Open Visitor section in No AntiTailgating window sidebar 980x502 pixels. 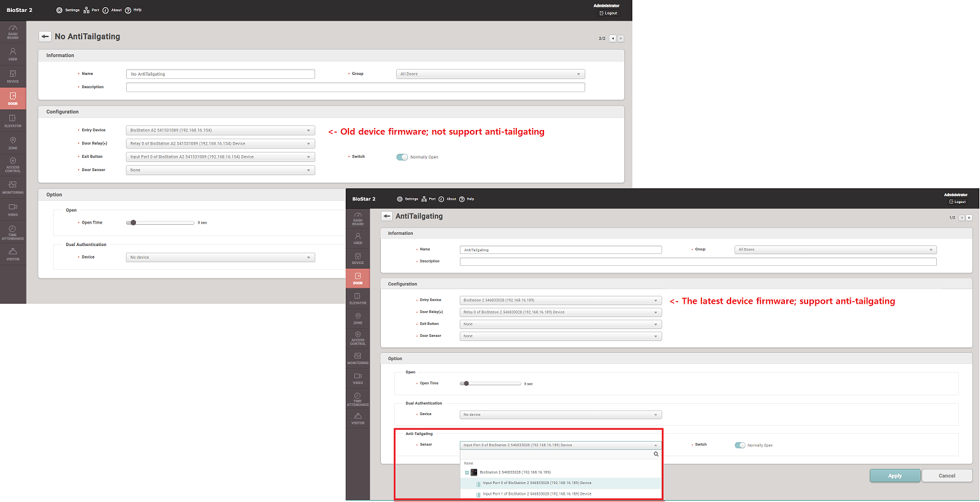tap(13, 254)
